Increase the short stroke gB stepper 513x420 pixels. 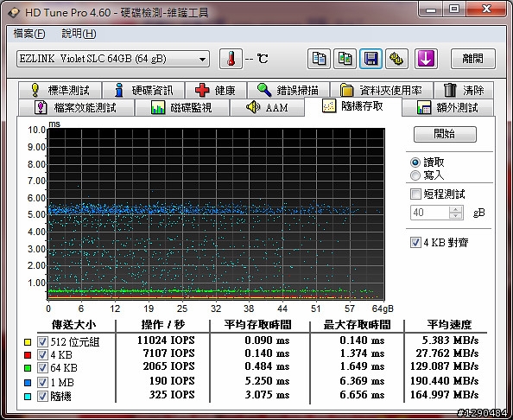pyautogui.click(x=455, y=209)
